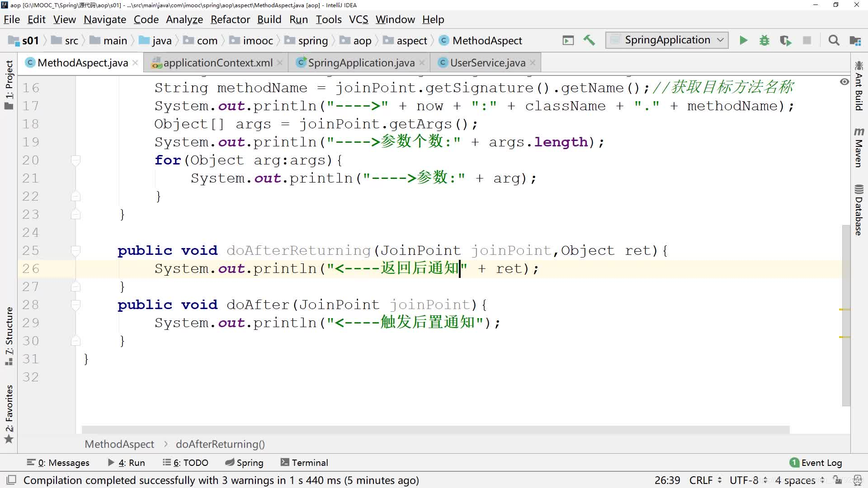Select the SpringApplication.java tab

click(361, 62)
